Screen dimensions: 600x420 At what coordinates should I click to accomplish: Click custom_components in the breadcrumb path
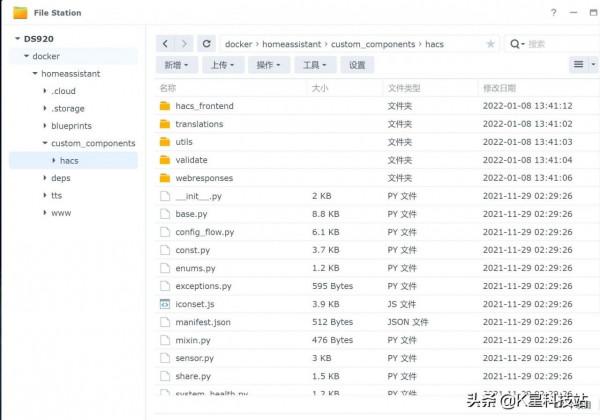[373, 44]
